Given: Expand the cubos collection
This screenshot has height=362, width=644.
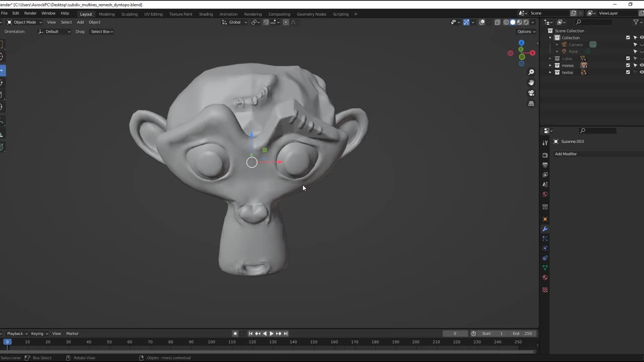Looking at the screenshot, I should (x=550, y=58).
